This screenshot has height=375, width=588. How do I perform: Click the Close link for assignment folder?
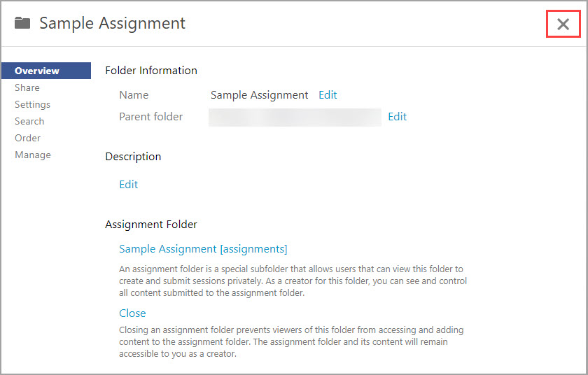pyautogui.click(x=132, y=313)
